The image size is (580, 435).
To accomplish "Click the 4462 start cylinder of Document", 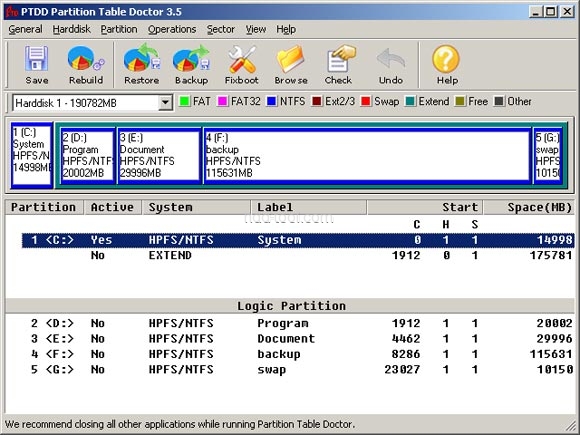I will pyautogui.click(x=406, y=338).
